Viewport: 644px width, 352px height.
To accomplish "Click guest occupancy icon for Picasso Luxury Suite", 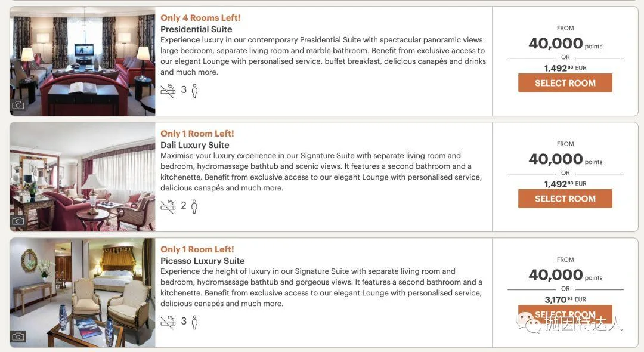I will click(x=194, y=322).
